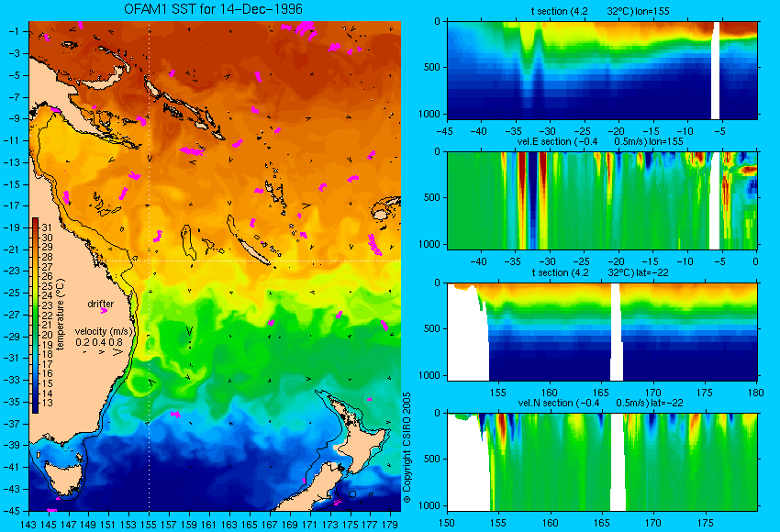780x532 pixels.
Task: Click latitude label '-33' on SST map axis
Action: coord(14,380)
